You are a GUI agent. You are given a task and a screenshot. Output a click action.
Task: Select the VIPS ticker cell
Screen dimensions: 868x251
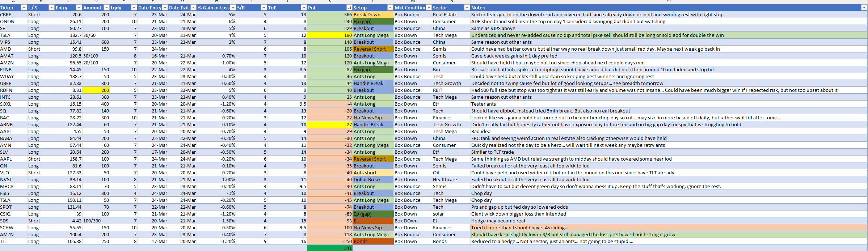13,42
